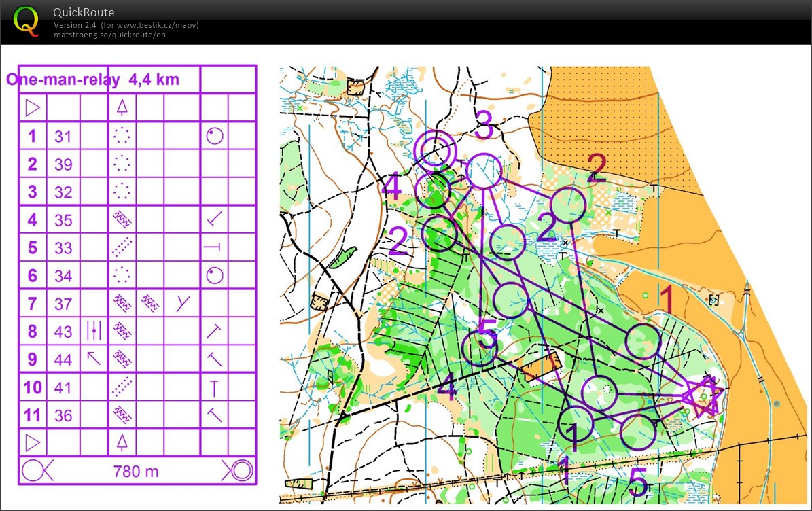Viewport: 812px width, 511px height.
Task: Select control code 39 in the table
Action: point(63,164)
